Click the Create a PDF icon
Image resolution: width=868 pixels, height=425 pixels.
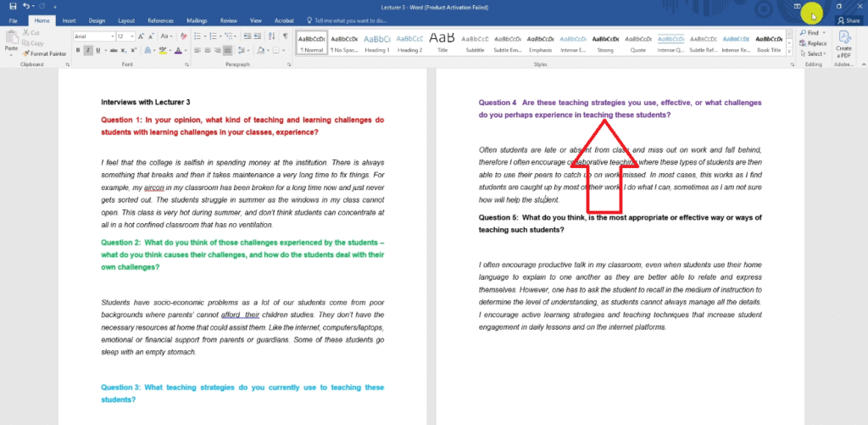(x=843, y=42)
